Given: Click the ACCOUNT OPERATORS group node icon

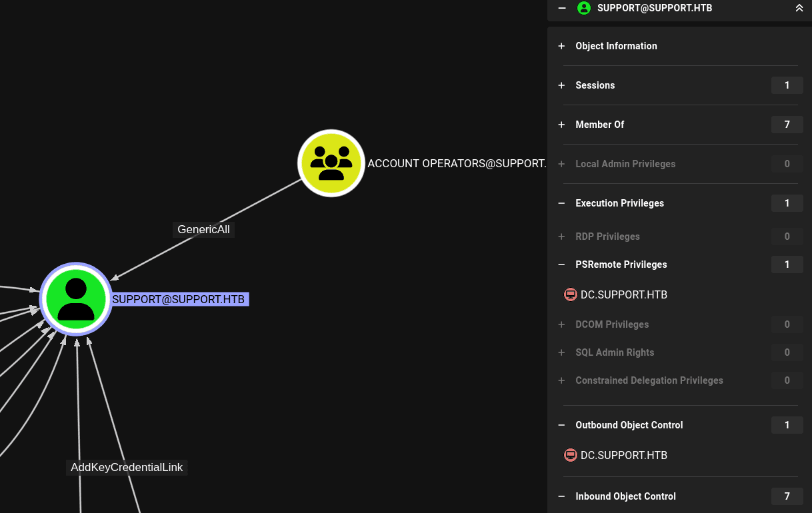Looking at the screenshot, I should tap(331, 163).
